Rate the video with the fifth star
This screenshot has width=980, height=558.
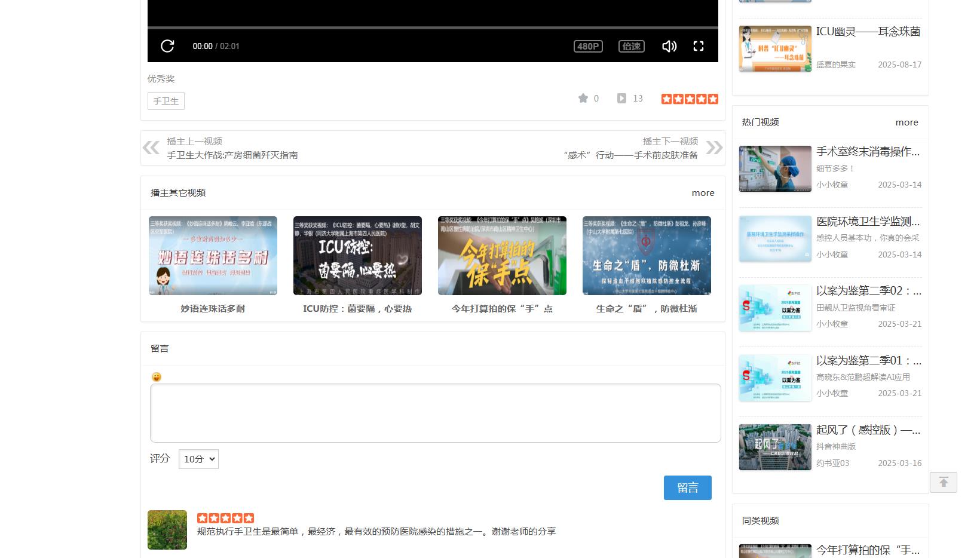pos(714,98)
